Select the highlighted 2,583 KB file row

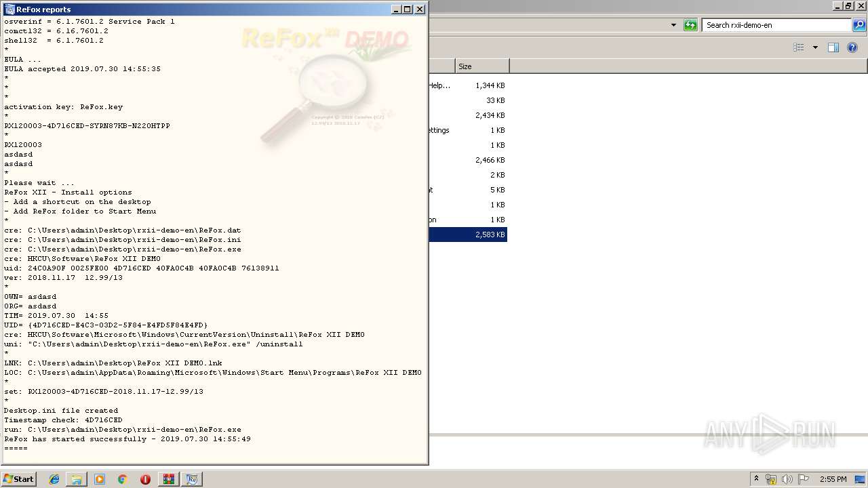(x=467, y=235)
